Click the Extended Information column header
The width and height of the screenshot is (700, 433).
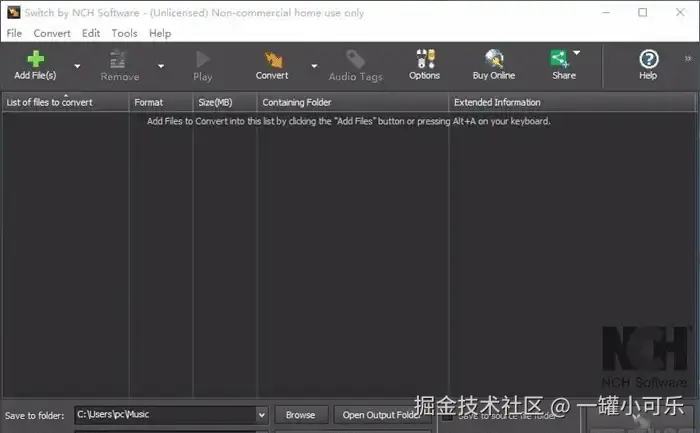pos(572,102)
